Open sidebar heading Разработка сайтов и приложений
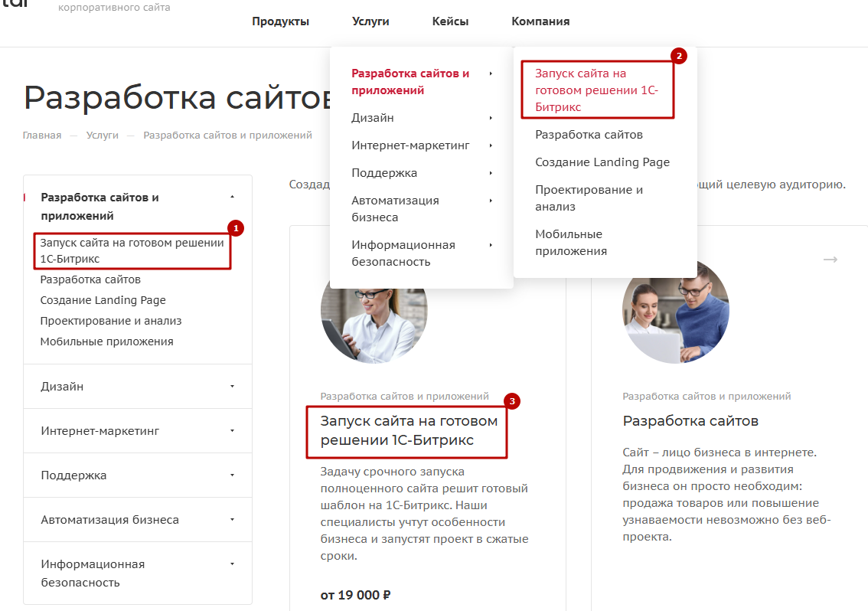Image resolution: width=868 pixels, height=611 pixels. [x=100, y=206]
